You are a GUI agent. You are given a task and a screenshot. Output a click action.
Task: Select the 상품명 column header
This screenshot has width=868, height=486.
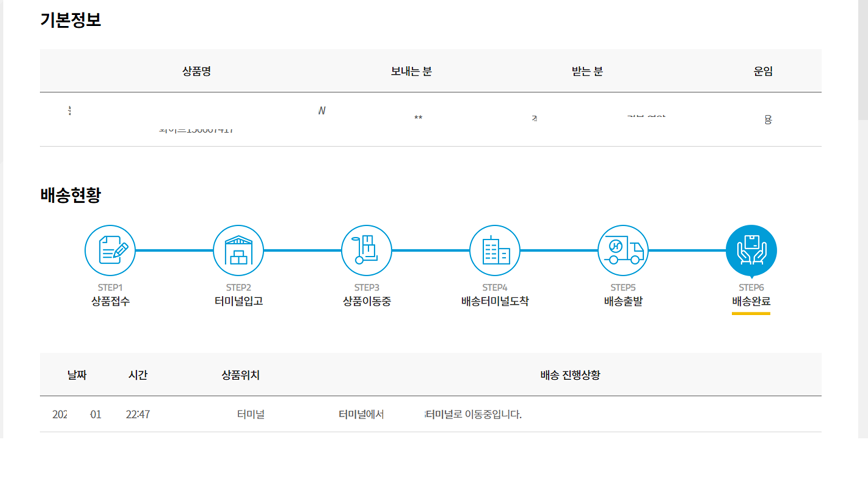point(196,71)
